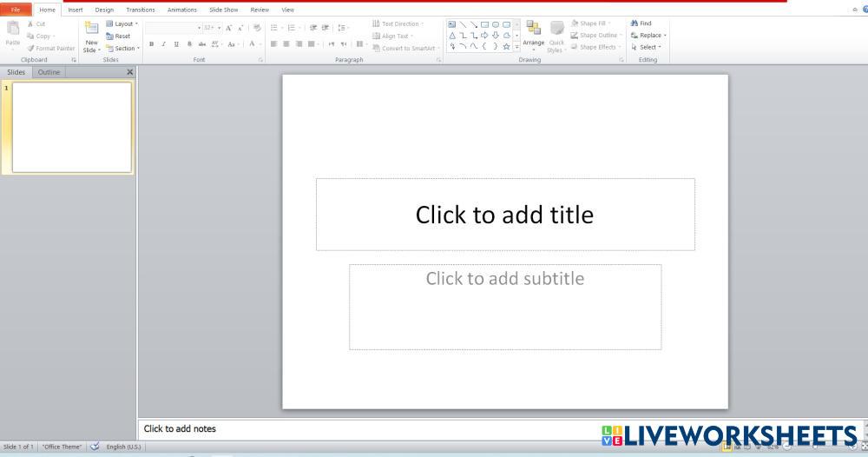The width and height of the screenshot is (868, 457).
Task: Select slide 1 thumbnail in Slides pane
Action: 71,127
